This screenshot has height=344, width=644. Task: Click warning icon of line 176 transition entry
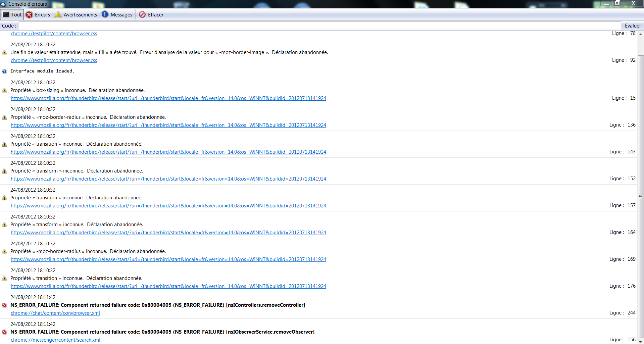pyautogui.click(x=4, y=279)
